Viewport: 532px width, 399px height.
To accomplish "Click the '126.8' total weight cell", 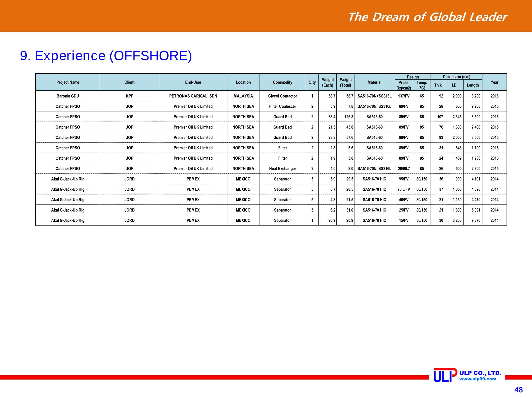I will coord(346,117).
